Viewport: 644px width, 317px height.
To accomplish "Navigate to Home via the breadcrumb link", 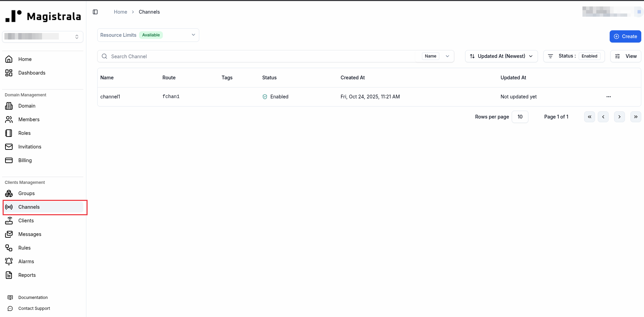I will click(x=120, y=12).
